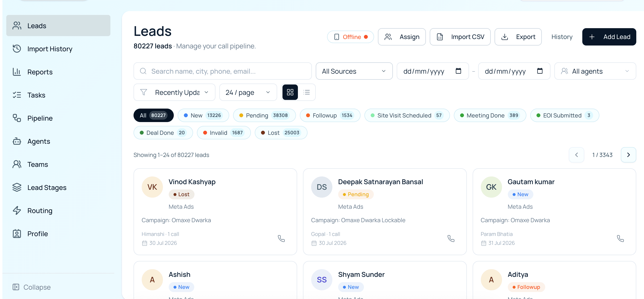Image resolution: width=644 pixels, height=299 pixels.
Task: Click the A avatar on Aditya's card
Action: (x=491, y=279)
